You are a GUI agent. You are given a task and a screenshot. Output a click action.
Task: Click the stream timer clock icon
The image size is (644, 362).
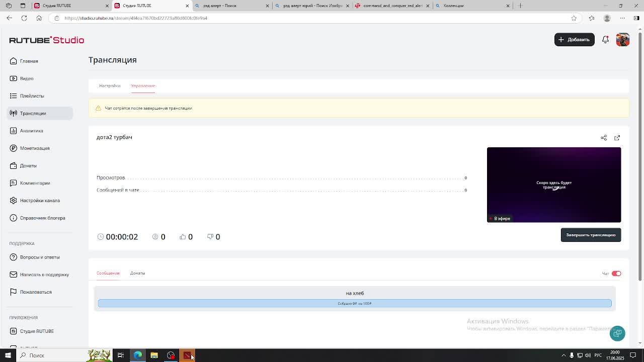click(101, 237)
